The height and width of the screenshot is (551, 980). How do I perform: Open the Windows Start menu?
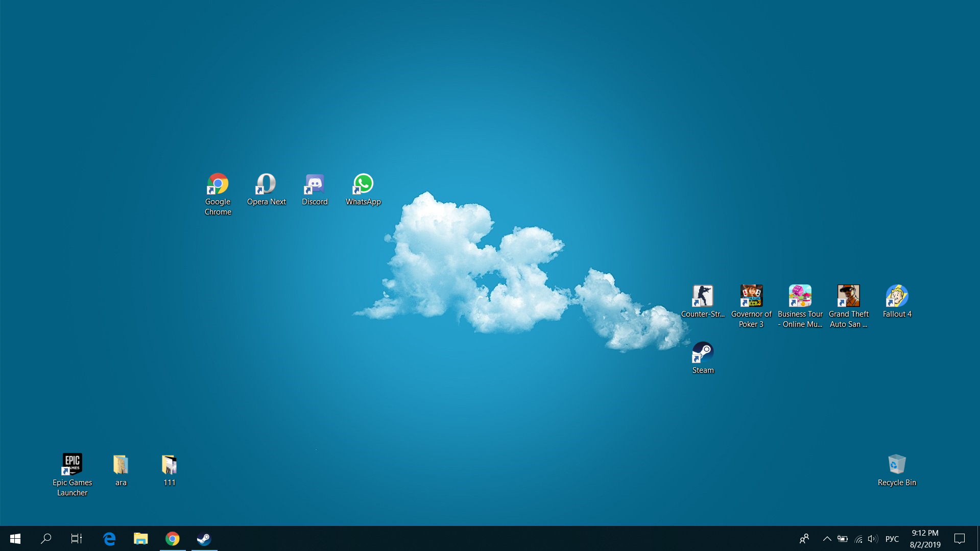pyautogui.click(x=15, y=538)
